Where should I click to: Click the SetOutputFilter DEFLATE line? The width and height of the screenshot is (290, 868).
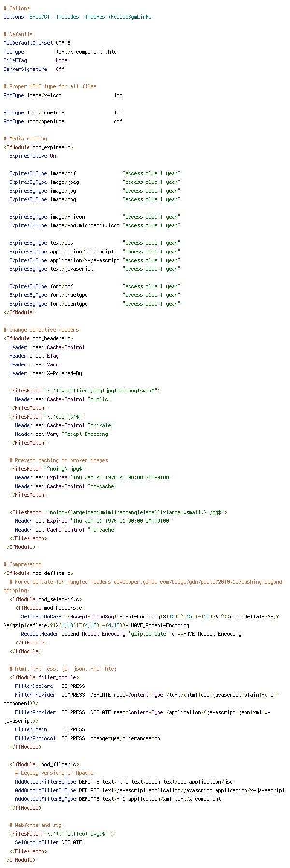[48, 842]
